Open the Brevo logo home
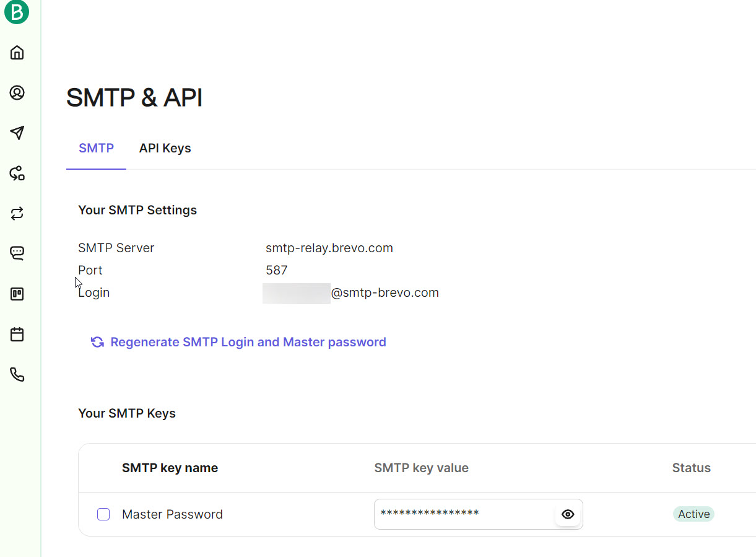Screen dimensions: 756x557 (17, 12)
